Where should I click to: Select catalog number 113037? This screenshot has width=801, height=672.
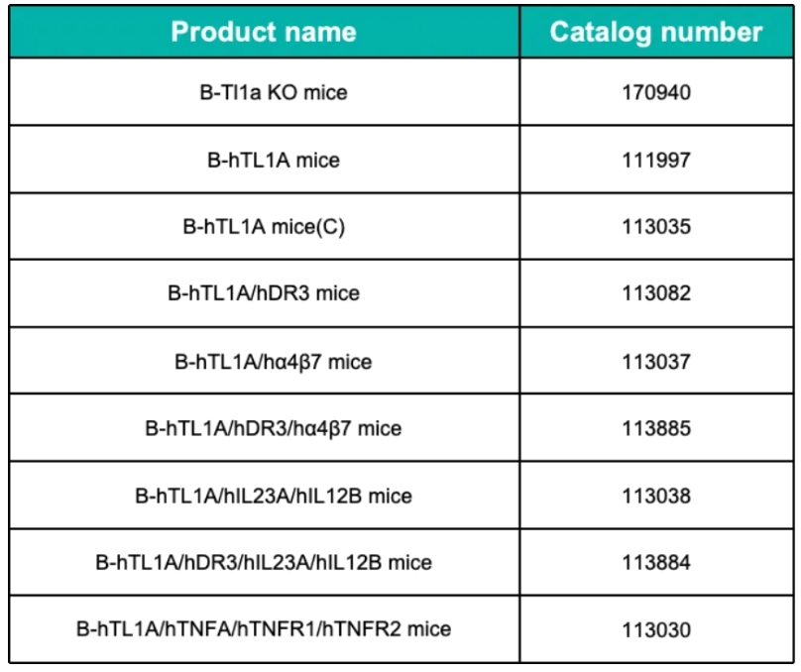pos(656,362)
